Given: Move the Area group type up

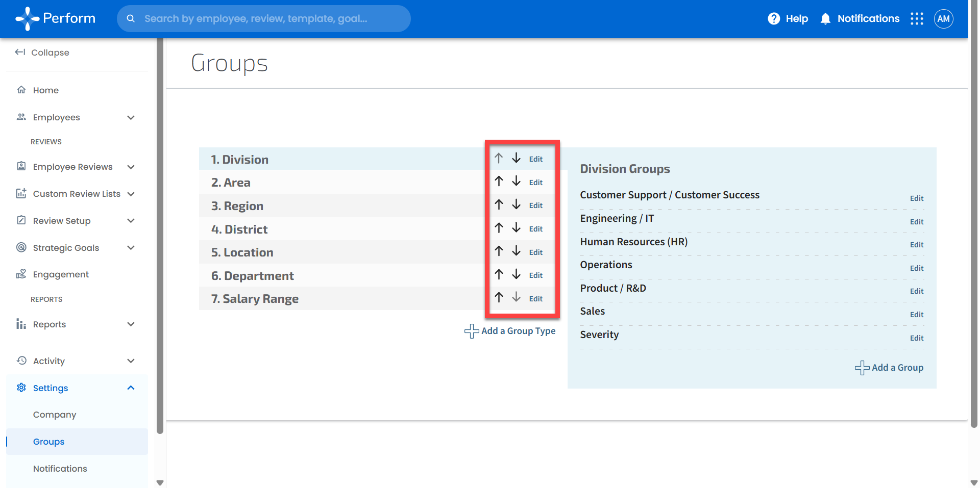Looking at the screenshot, I should 499,182.
